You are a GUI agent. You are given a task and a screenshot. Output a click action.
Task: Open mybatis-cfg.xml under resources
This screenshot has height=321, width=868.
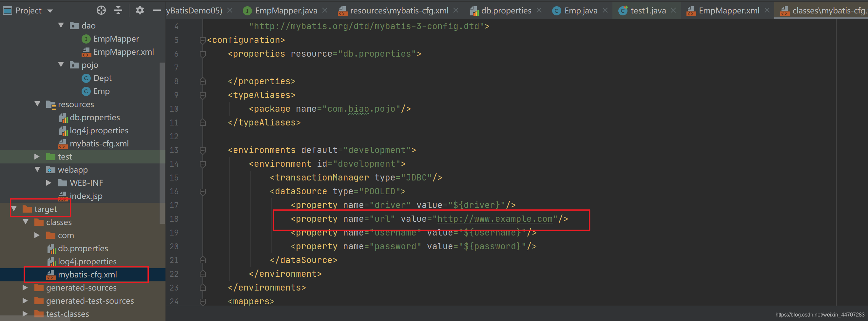[x=94, y=143]
